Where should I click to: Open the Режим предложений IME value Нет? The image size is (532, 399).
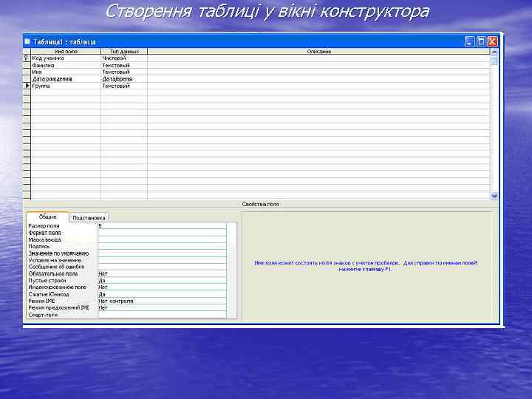(162, 307)
